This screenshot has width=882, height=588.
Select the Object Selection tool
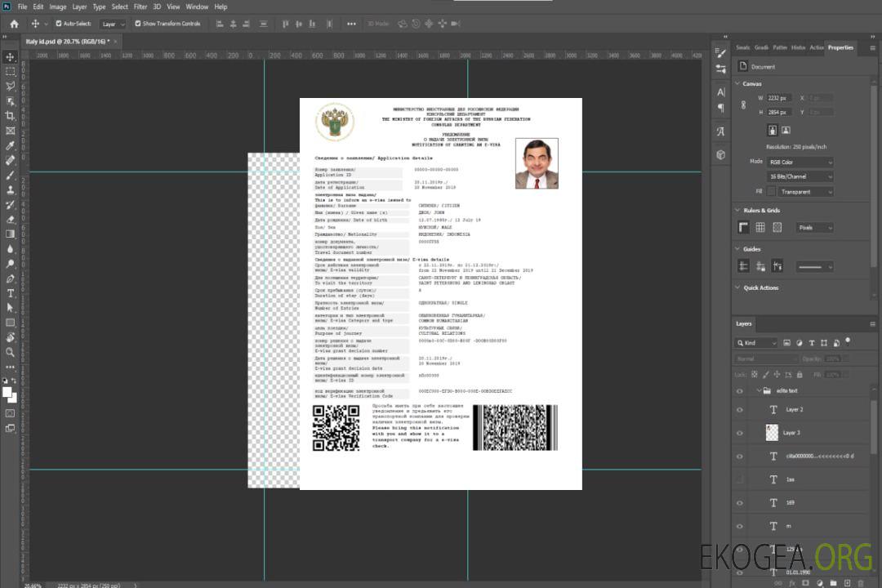[10, 101]
